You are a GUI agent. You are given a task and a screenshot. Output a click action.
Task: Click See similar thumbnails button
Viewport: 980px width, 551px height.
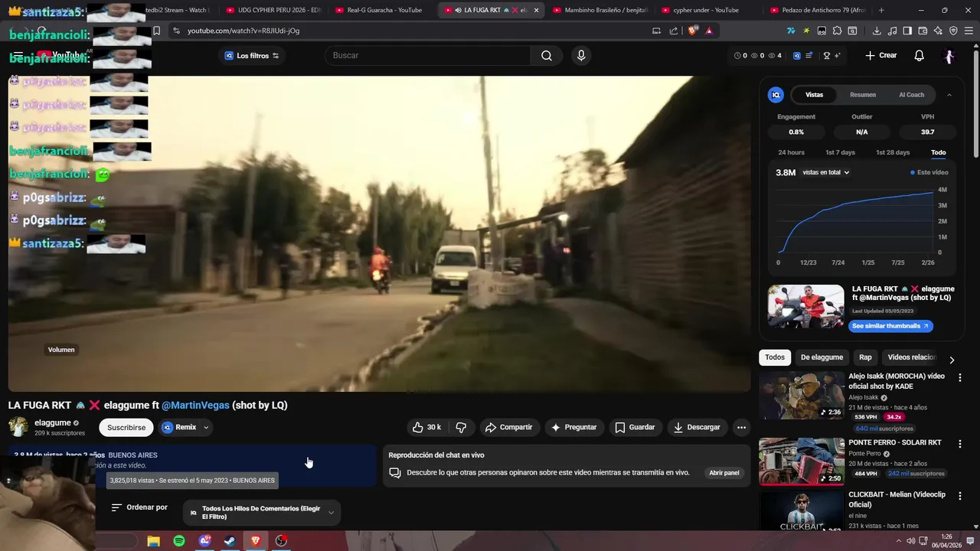coord(890,326)
